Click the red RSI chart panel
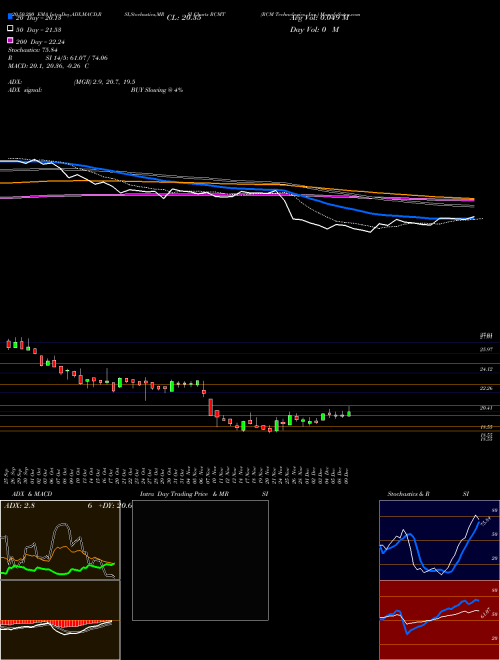Screen dimensions: 500x660 (x=439, y=620)
